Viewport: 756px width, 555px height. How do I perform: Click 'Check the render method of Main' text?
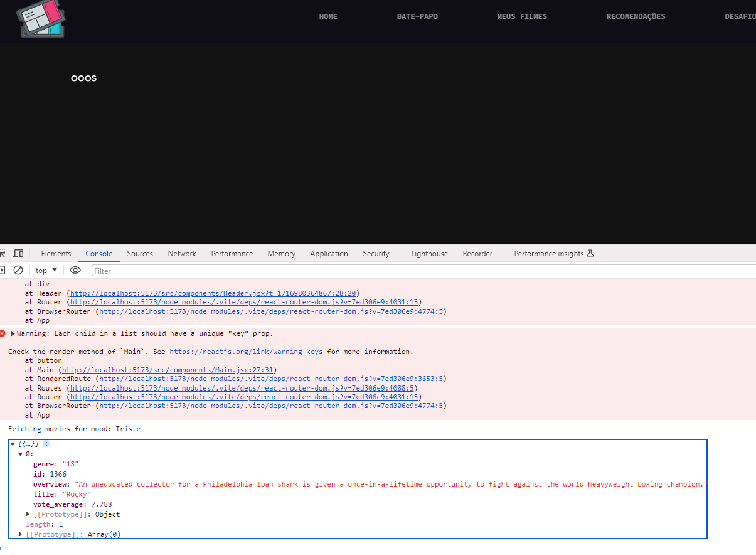click(x=78, y=352)
